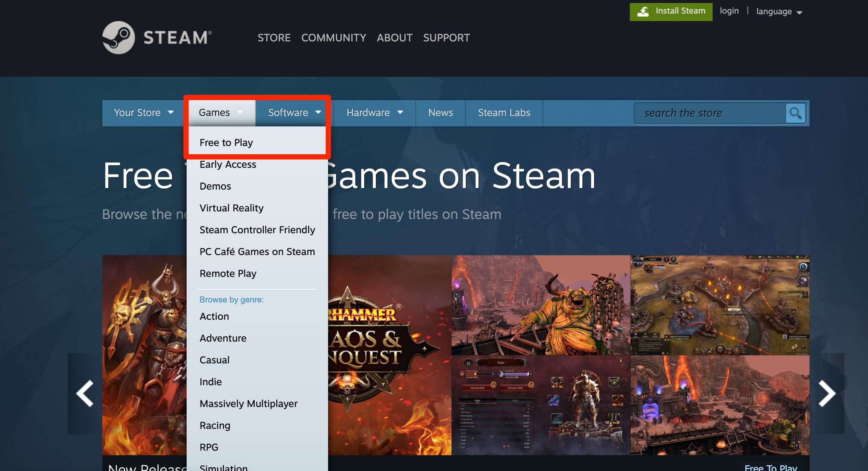Select Free to Play category
This screenshot has height=471, width=868.
click(226, 142)
